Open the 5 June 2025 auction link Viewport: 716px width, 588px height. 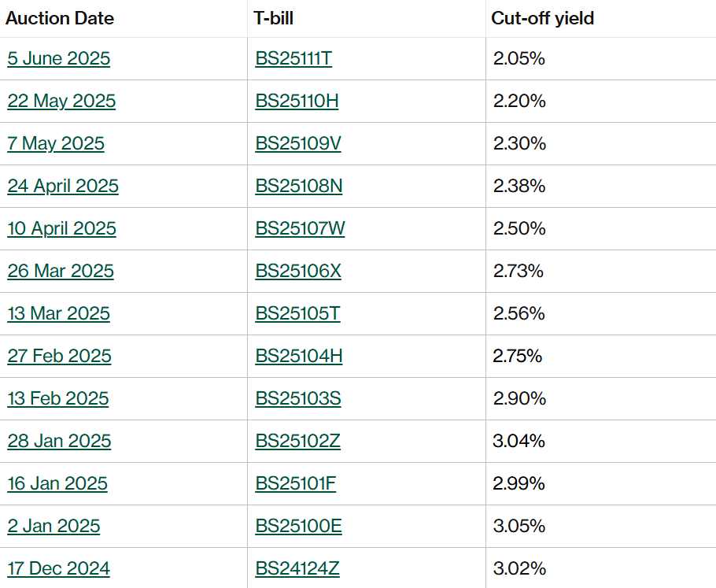pyautogui.click(x=58, y=58)
